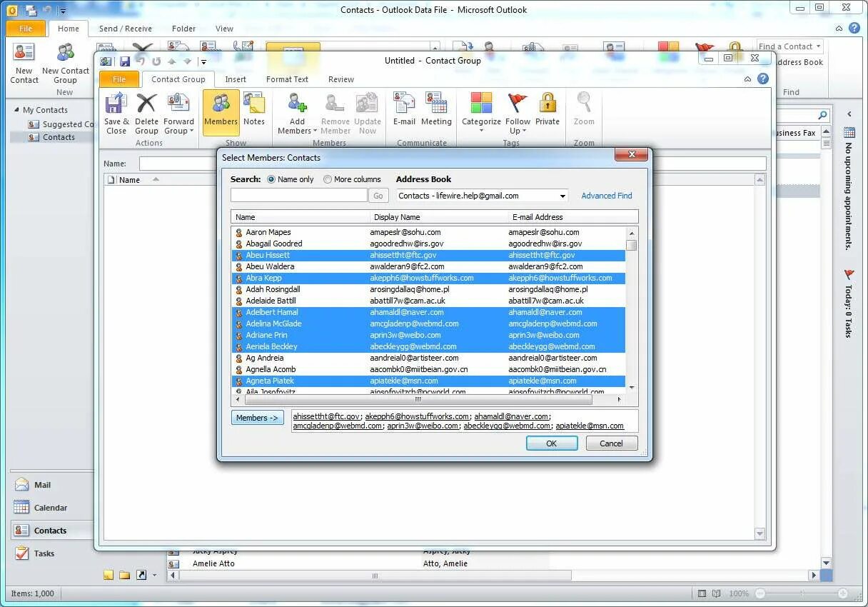Click Cancel button in Select Members
Screen dimensions: 868x607
click(611, 443)
